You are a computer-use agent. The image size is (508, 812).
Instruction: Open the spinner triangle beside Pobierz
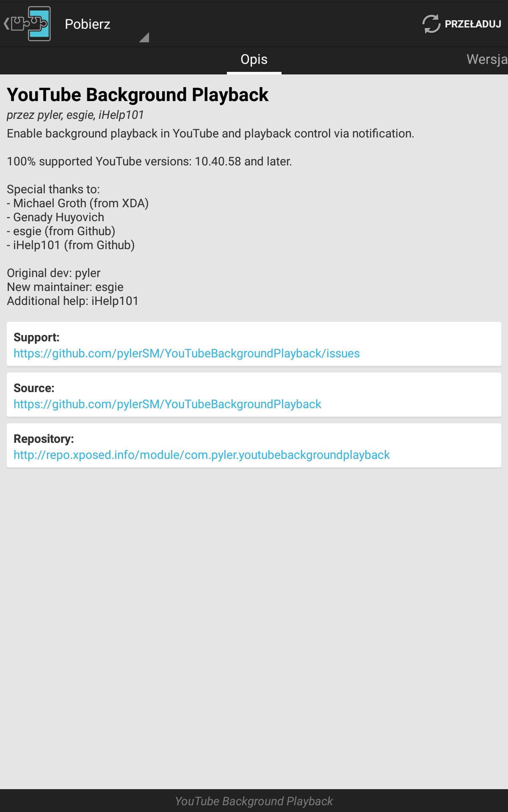pos(144,38)
